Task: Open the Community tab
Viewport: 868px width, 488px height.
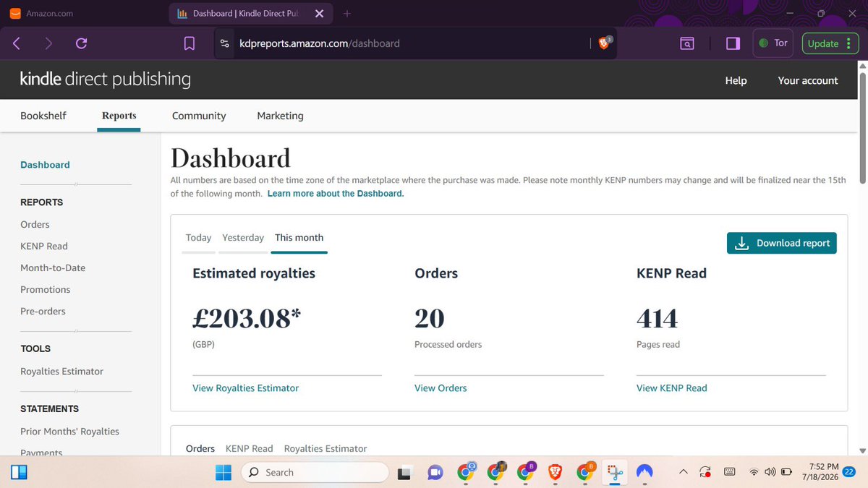Action: pos(199,116)
